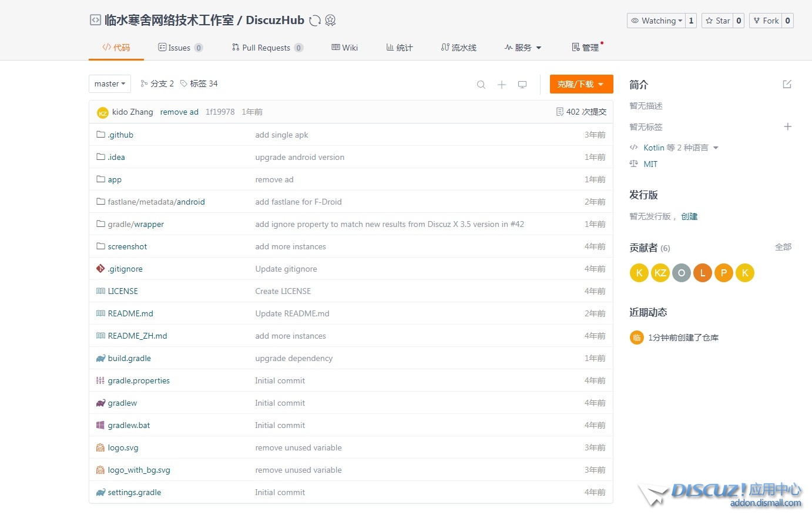Open the Pull Requests tab
Viewport: 812px width, 518px height.
(267, 48)
